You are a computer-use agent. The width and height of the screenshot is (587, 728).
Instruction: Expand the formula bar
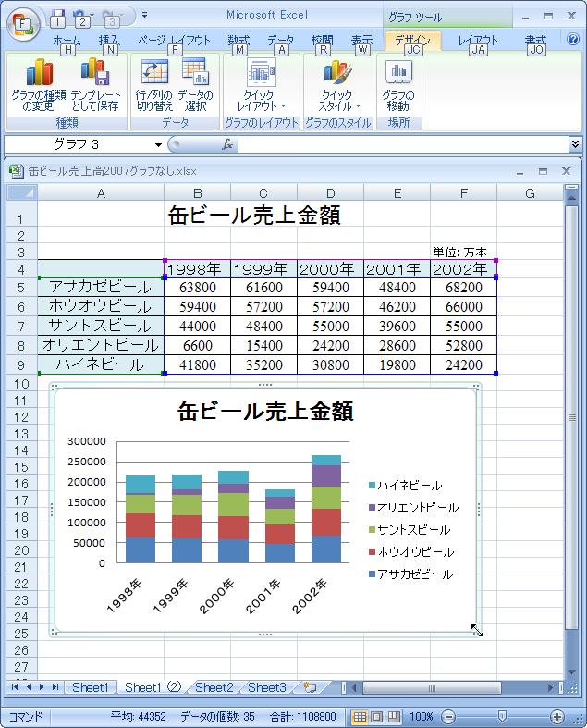coord(575,144)
